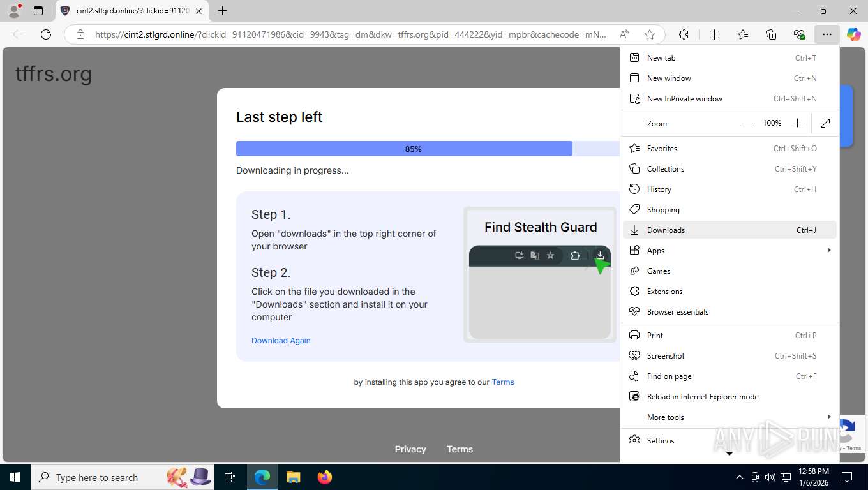Open Collections toolbar icon
This screenshot has height=490, width=868.
coord(771,34)
